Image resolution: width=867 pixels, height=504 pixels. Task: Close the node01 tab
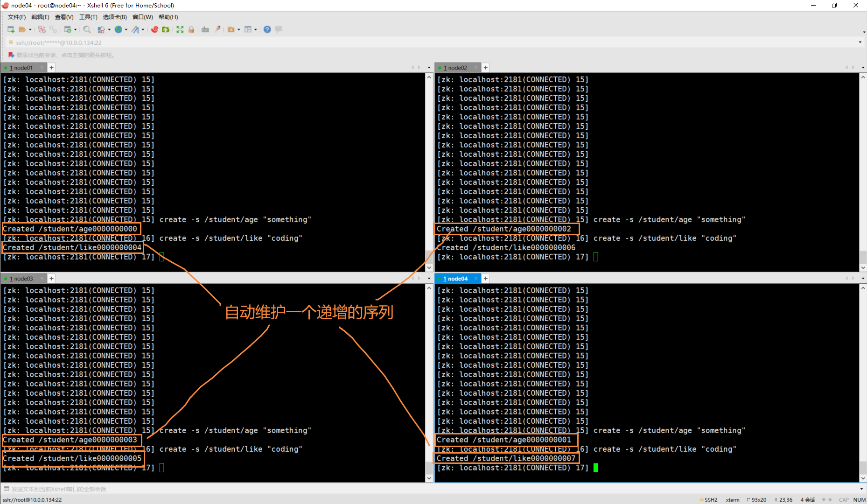pyautogui.click(x=42, y=68)
